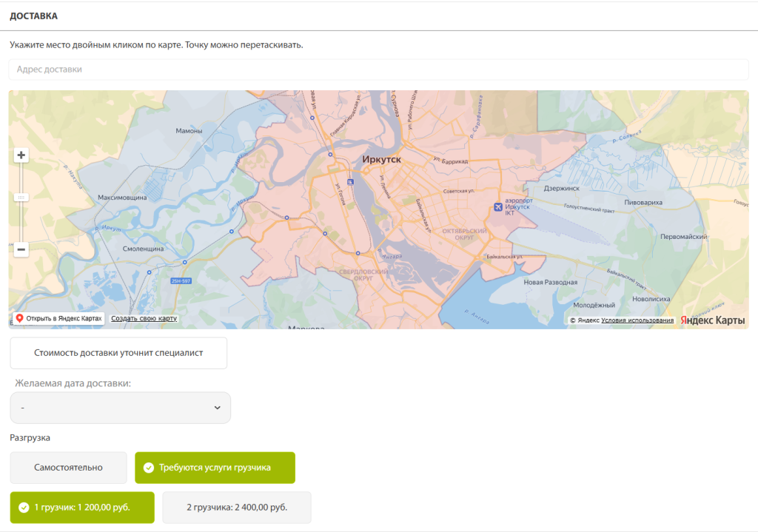The image size is (758, 532).
Task: Click Смоленщина label on map
Action: [x=143, y=249]
